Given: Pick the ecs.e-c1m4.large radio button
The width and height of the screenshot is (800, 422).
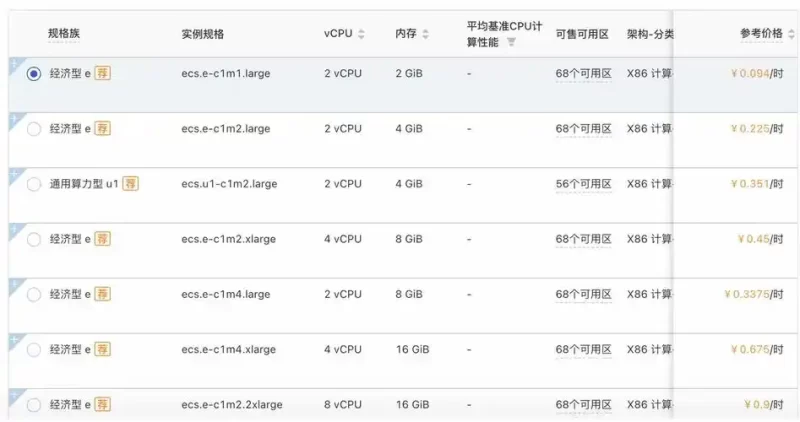Looking at the screenshot, I should (x=35, y=294).
